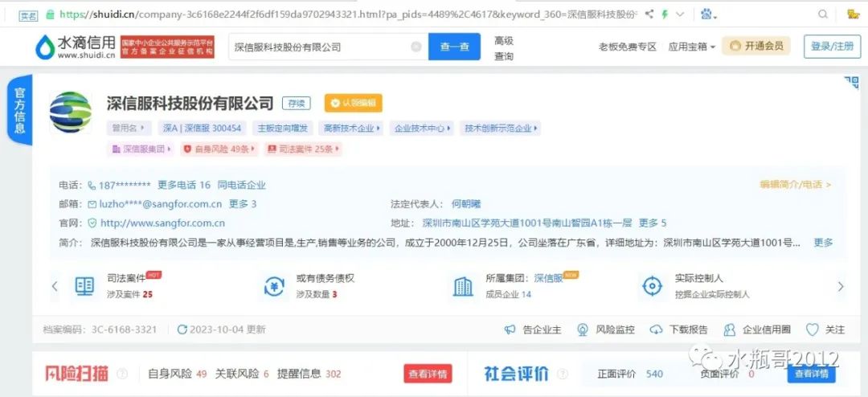Click the 查看详情 button for risk scan
Screen dimensions: 868x397
tap(428, 374)
